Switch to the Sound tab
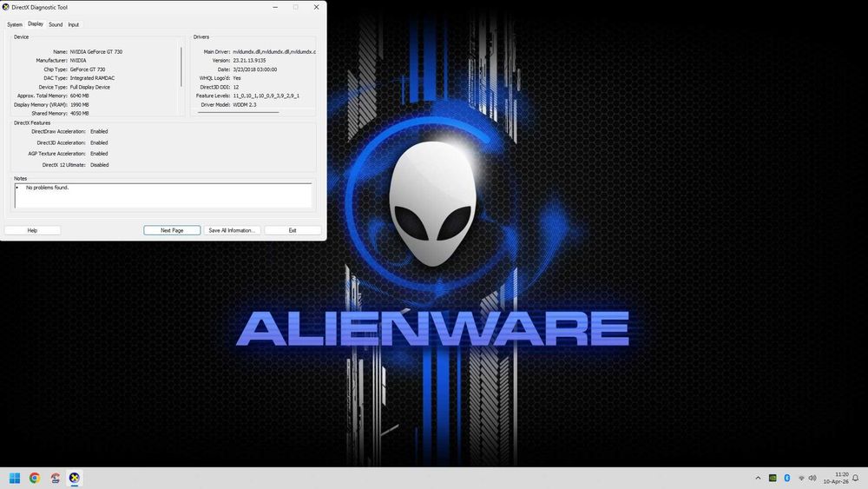 [x=56, y=24]
